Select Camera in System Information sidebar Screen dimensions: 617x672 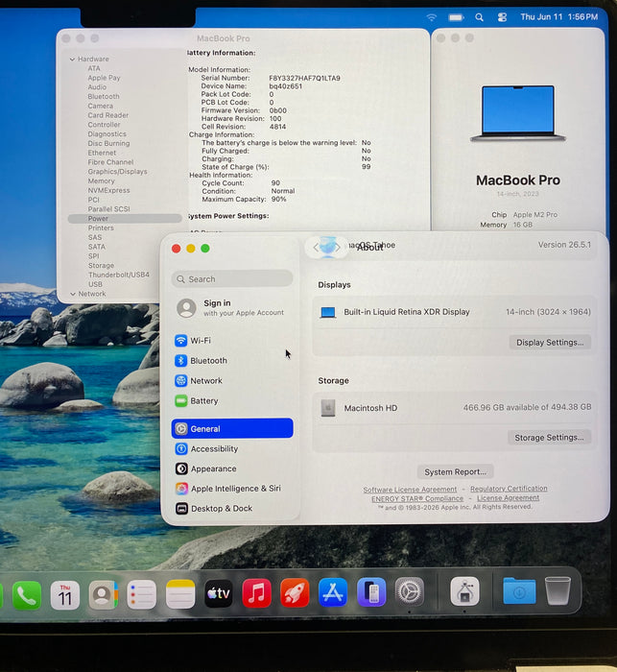click(100, 107)
